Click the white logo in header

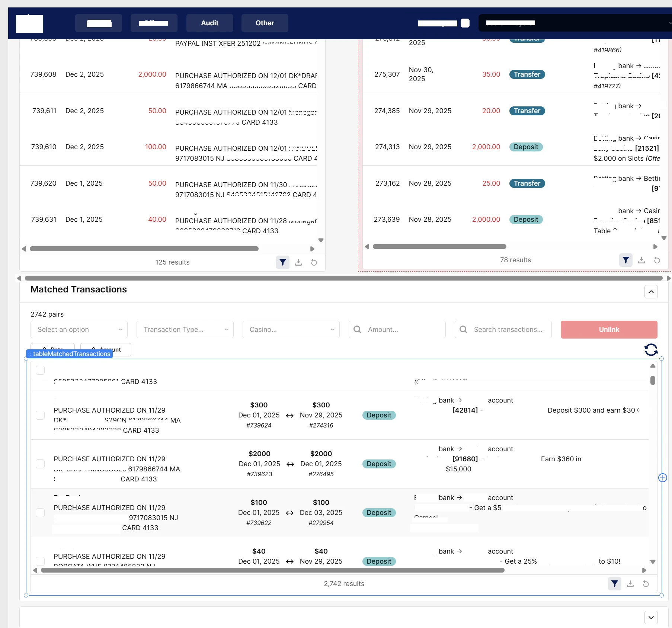(29, 23)
